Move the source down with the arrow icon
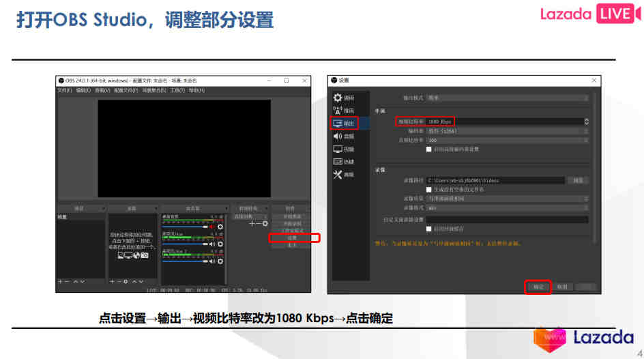The image size is (644, 359). click(141, 282)
